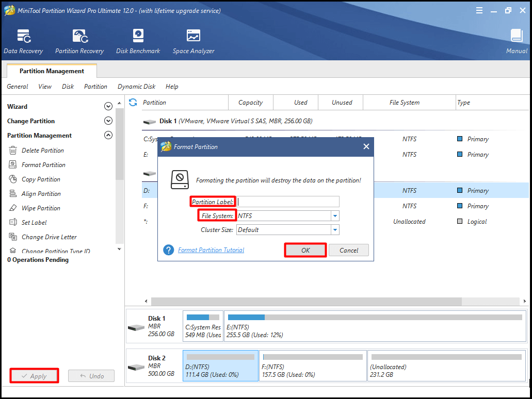Click the help question mark icon in dialog
Viewport: 532px width, 399px height.
tap(169, 250)
